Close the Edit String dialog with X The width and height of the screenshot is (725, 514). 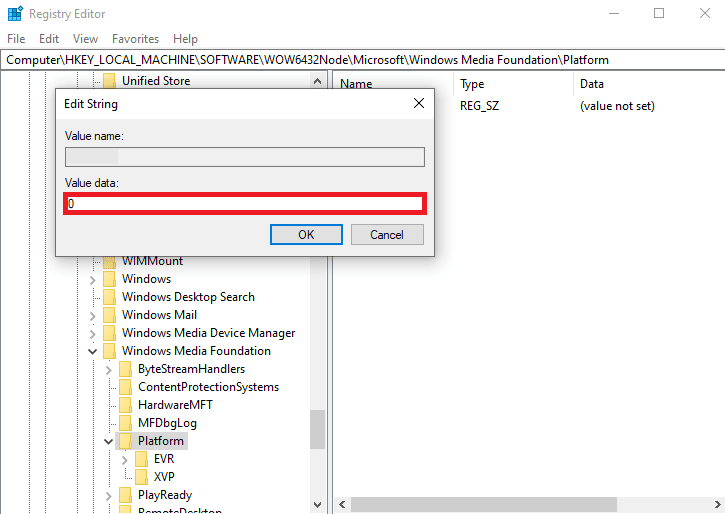click(418, 103)
